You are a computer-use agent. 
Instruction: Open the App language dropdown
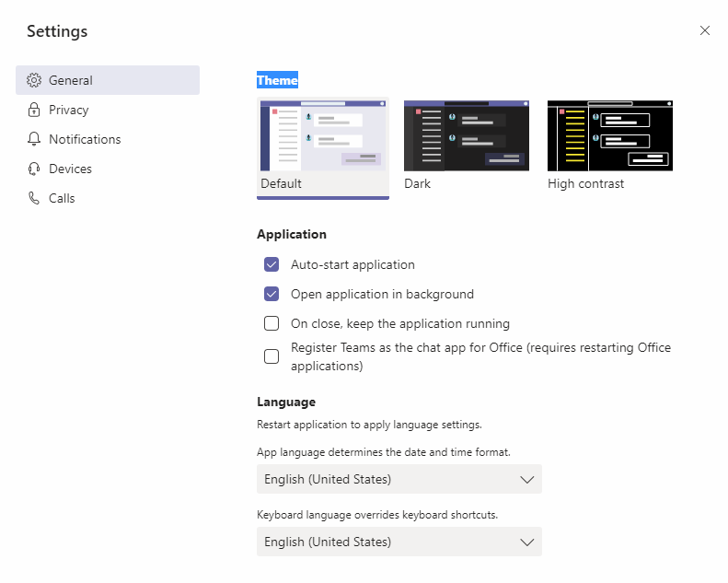point(399,479)
